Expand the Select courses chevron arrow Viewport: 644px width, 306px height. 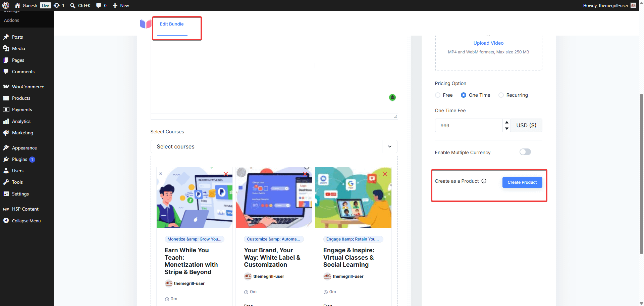(390, 146)
